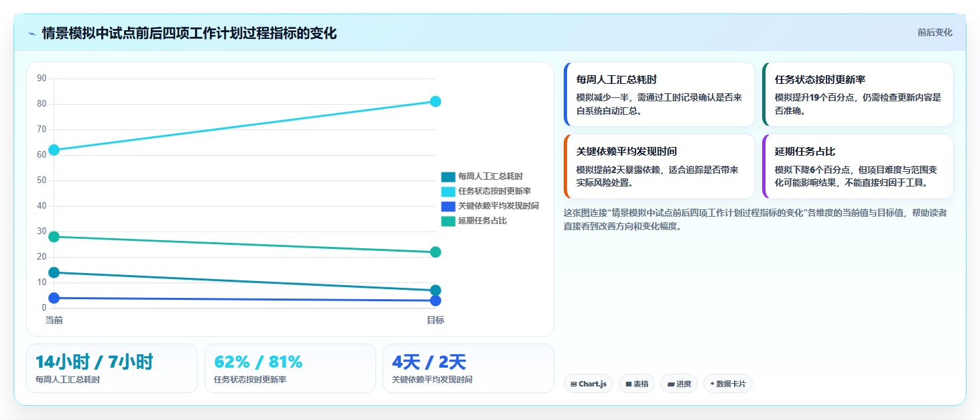Click the 每周人工汇总耗时 point at 目标
Screen dimensions: 980x420
(x=435, y=291)
